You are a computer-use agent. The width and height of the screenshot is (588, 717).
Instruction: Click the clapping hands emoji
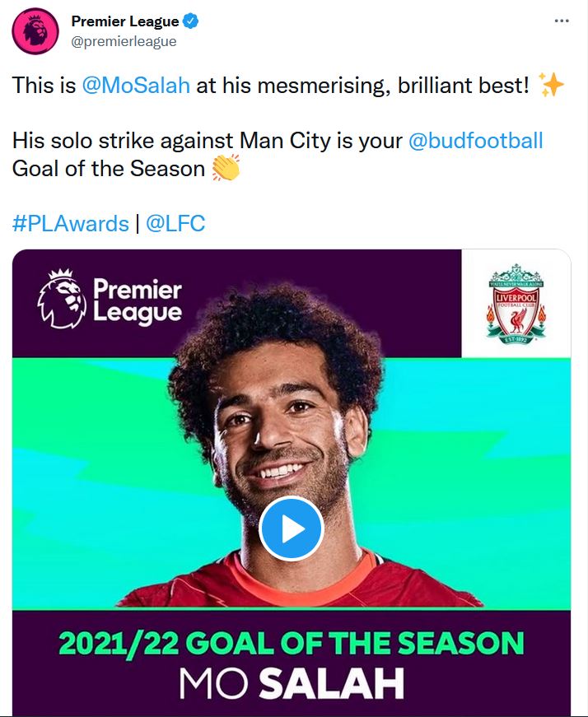(225, 168)
